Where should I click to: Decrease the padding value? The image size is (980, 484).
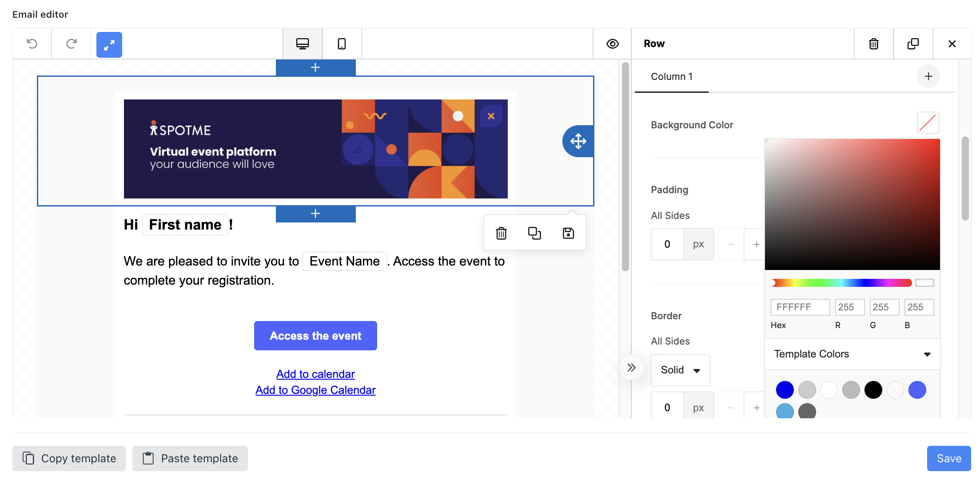tap(731, 244)
